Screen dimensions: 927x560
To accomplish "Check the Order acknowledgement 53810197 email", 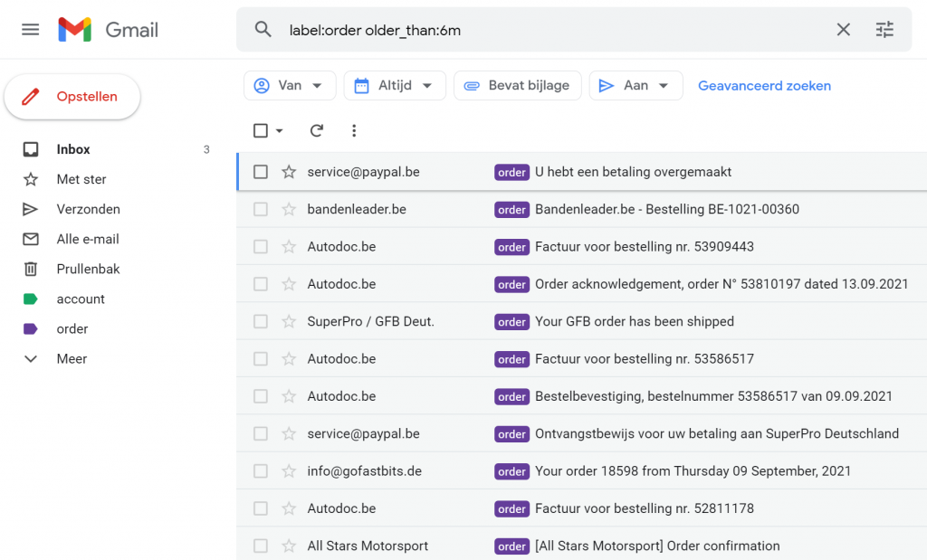I will pos(261,284).
